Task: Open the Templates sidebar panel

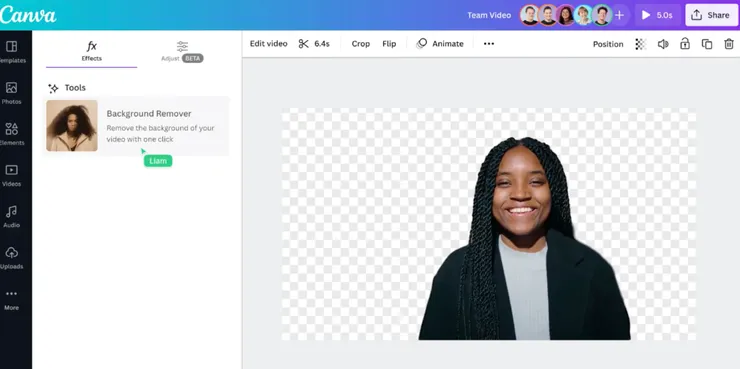Action: [12, 52]
